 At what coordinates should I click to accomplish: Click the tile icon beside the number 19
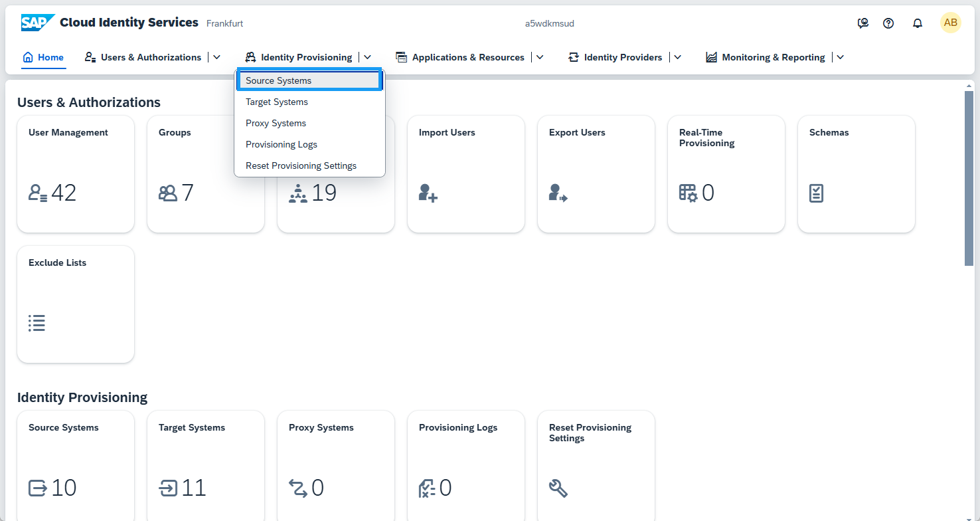click(298, 193)
